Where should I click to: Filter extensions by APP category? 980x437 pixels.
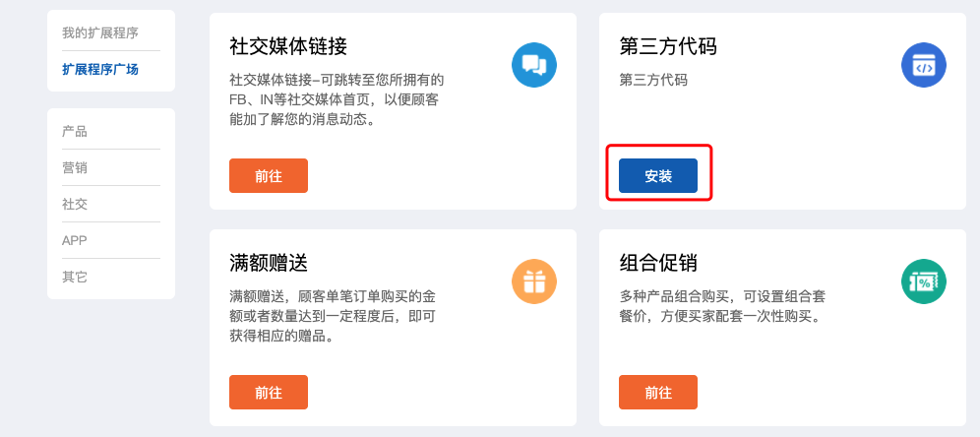point(75,241)
